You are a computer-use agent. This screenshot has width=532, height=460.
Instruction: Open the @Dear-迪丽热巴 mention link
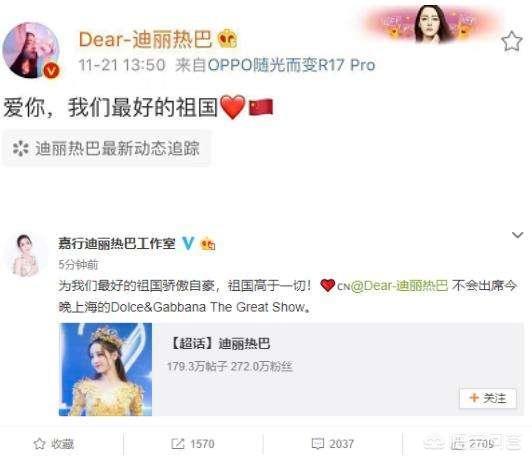coord(399,286)
